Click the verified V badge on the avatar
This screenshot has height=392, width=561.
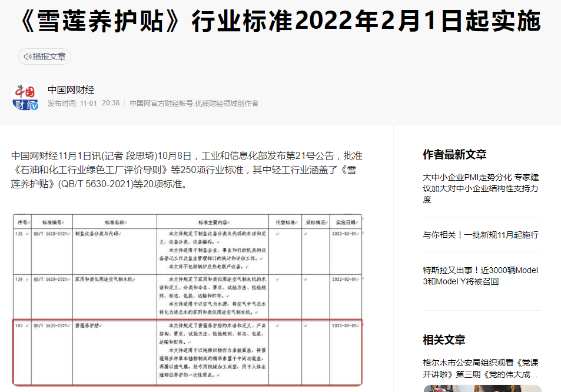(34, 106)
